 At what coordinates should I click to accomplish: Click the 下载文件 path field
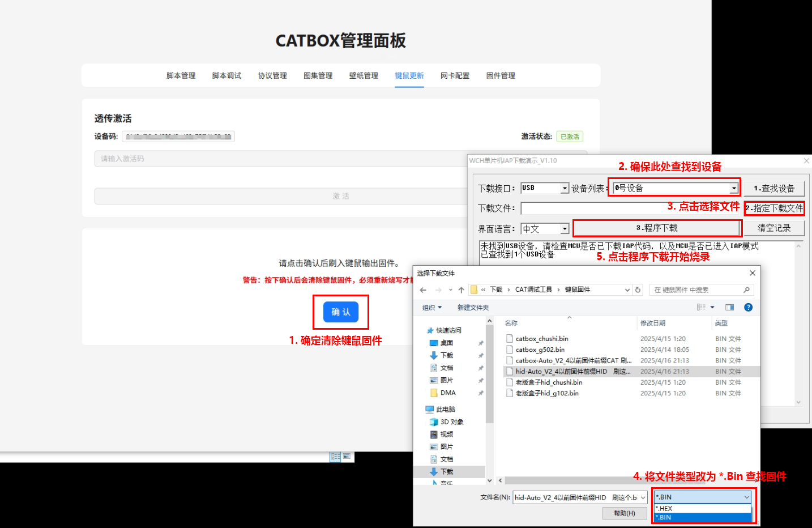pyautogui.click(x=631, y=208)
